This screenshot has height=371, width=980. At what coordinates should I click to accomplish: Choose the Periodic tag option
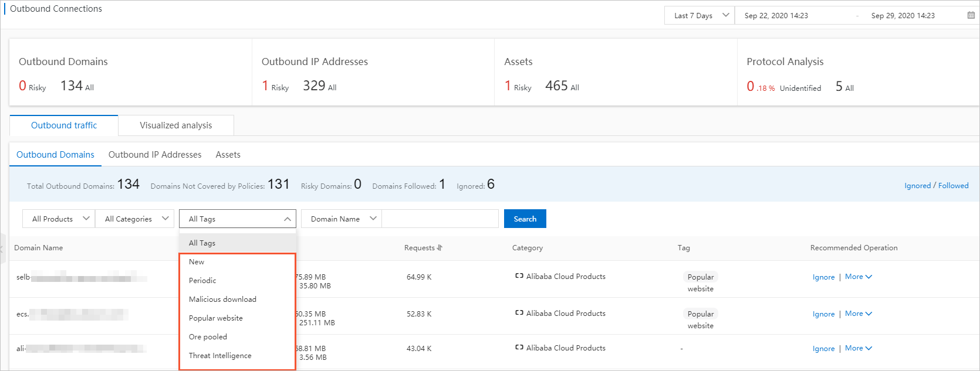pyautogui.click(x=238, y=281)
